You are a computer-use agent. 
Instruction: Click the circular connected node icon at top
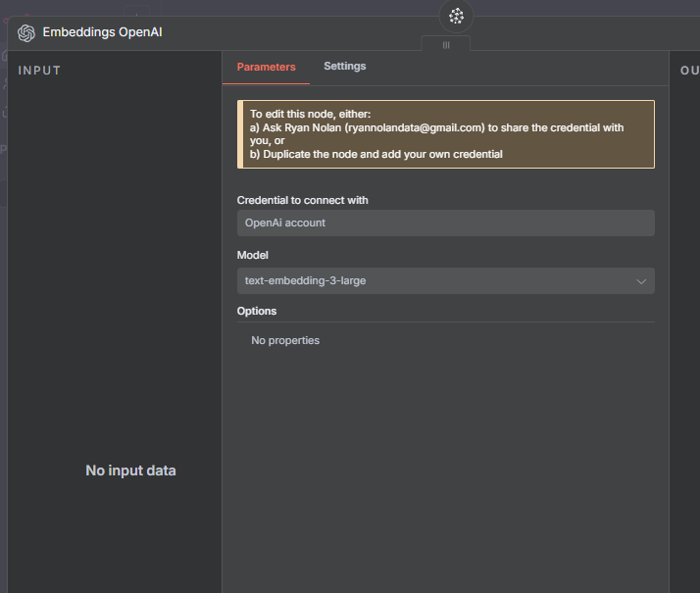point(456,16)
